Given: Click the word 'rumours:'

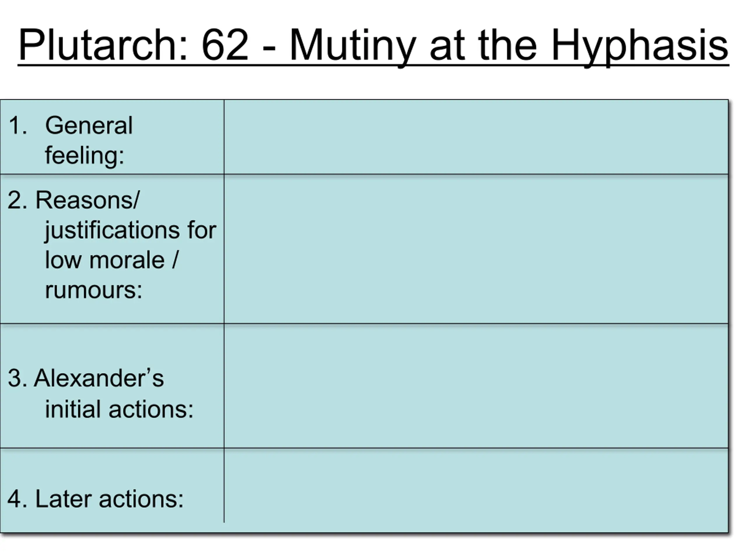Looking at the screenshot, I should [x=94, y=290].
